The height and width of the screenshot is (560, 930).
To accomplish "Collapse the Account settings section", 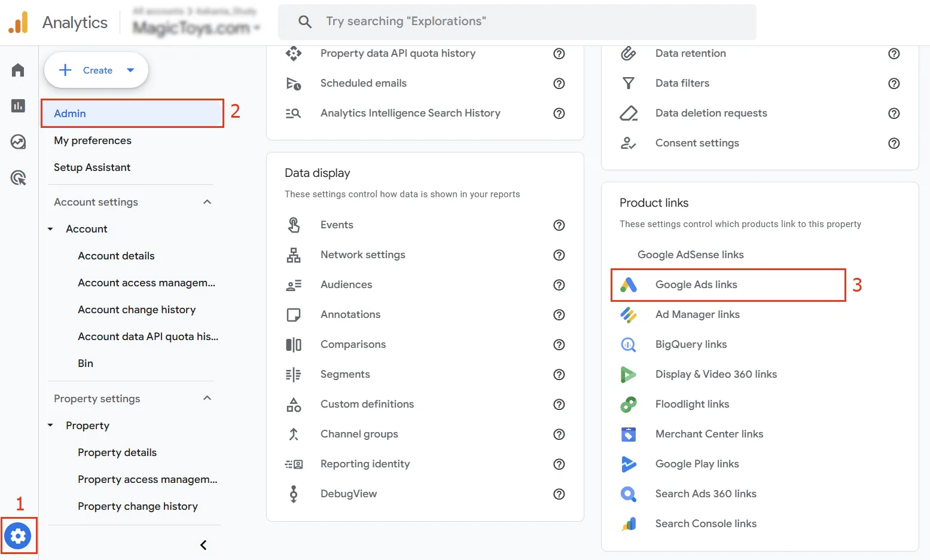I will (207, 202).
